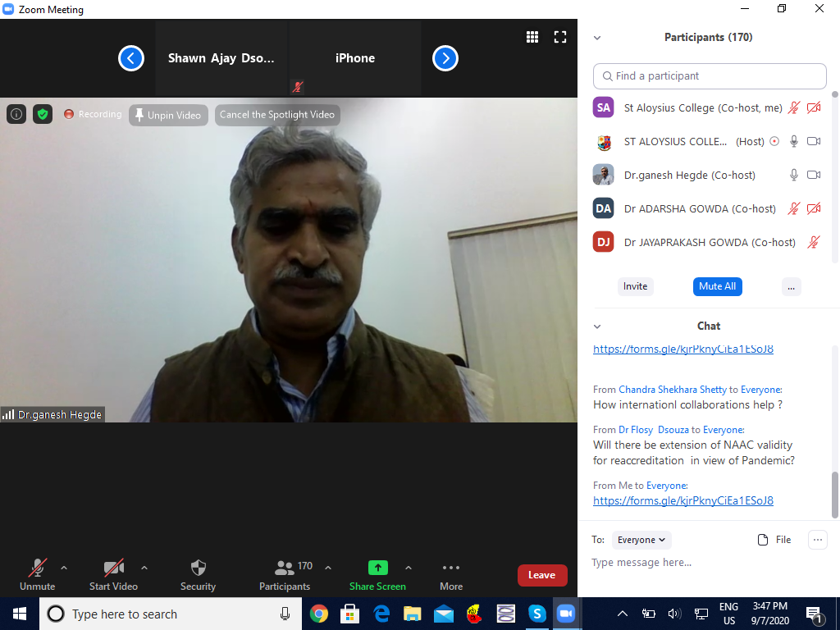840x630 pixels.
Task: Toggle St Aloysius College (Co-host, me) video
Action: tap(814, 107)
